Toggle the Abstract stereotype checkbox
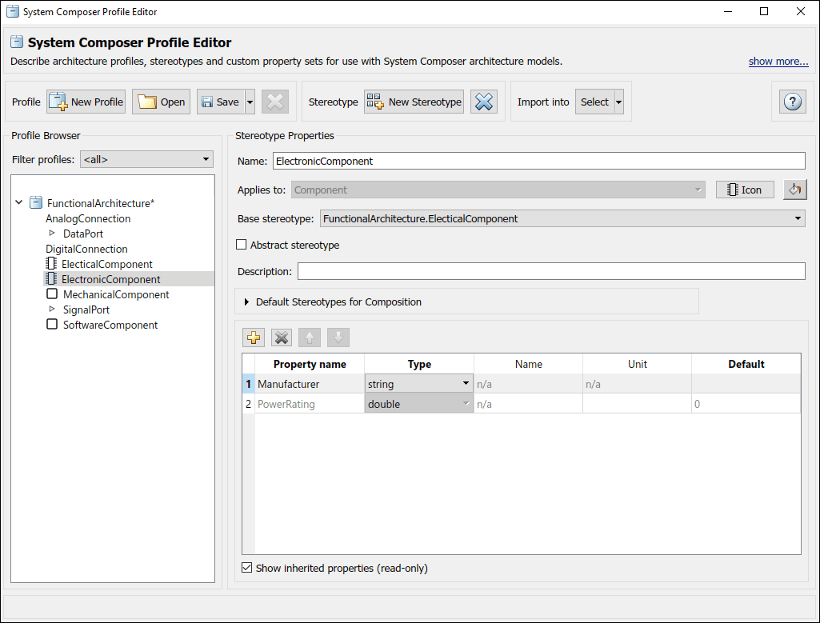The height and width of the screenshot is (623, 820). coord(240,244)
